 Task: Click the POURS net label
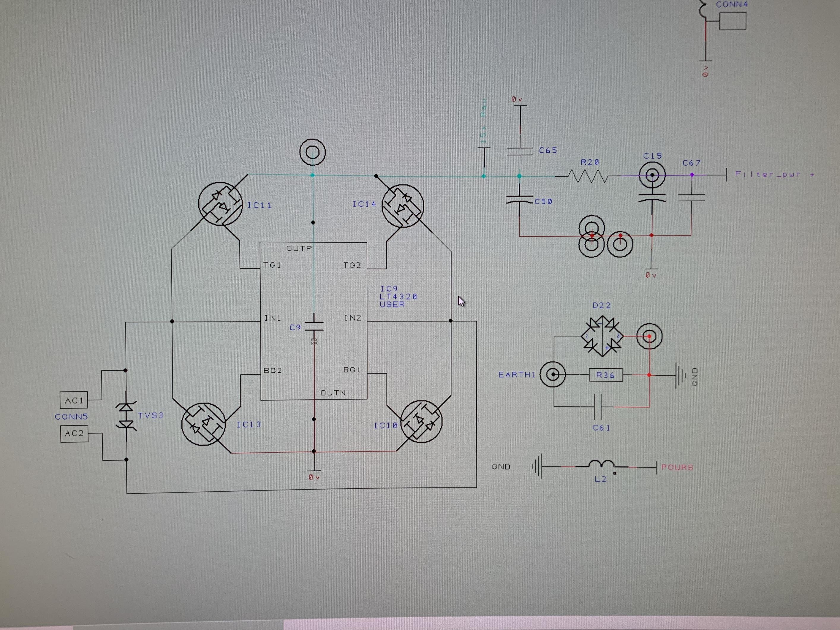[x=677, y=467]
